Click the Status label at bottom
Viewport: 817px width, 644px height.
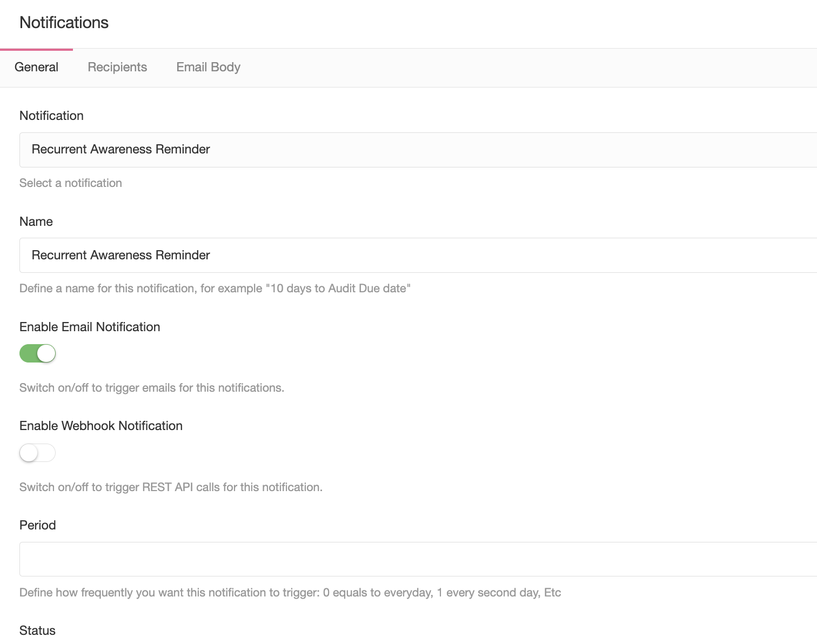tap(37, 630)
